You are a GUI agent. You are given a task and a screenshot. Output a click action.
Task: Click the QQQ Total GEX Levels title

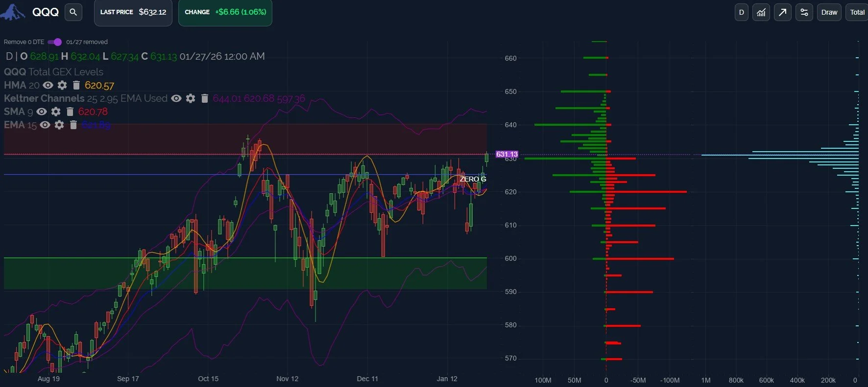pyautogui.click(x=54, y=72)
